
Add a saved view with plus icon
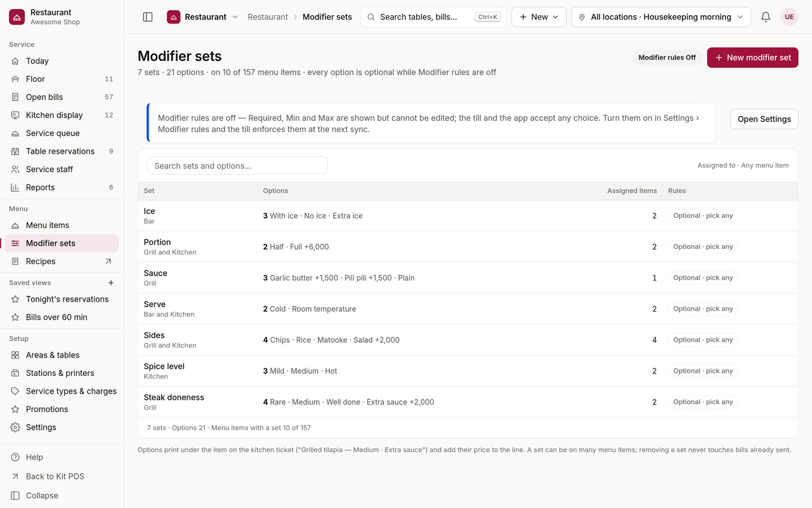(x=111, y=283)
